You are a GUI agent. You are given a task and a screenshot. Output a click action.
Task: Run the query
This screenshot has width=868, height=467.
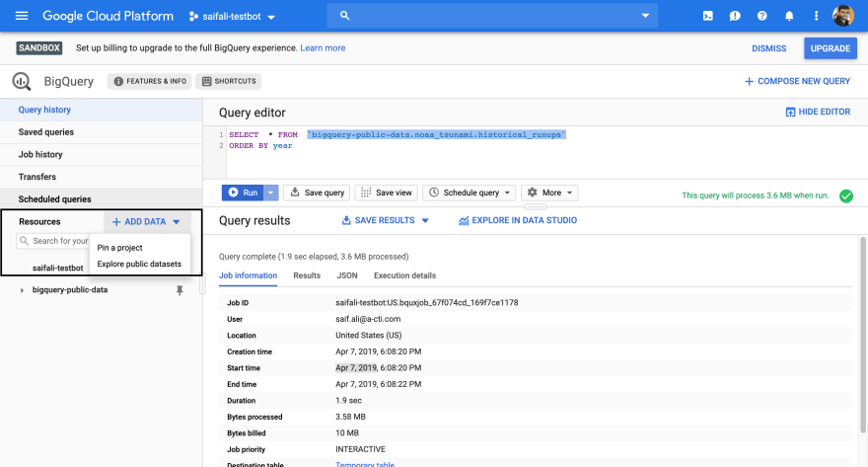243,193
